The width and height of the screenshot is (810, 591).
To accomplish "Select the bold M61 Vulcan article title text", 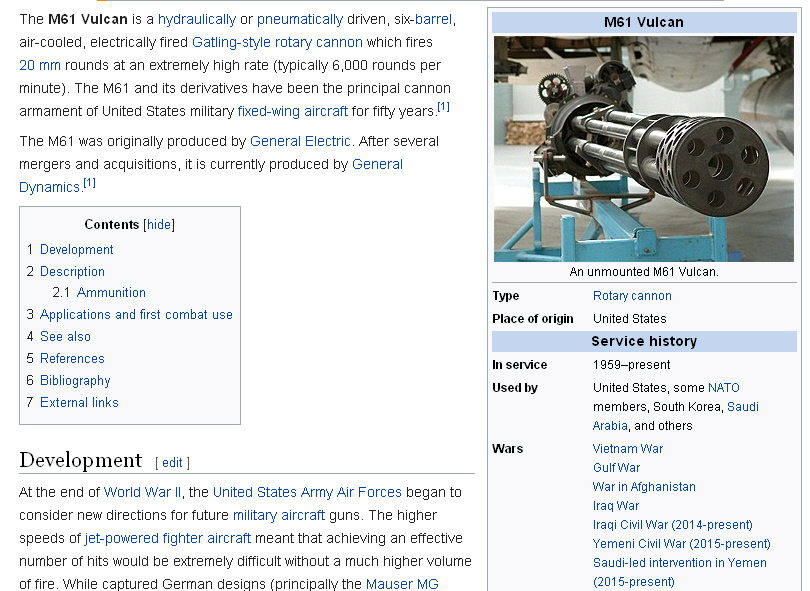I will point(87,20).
